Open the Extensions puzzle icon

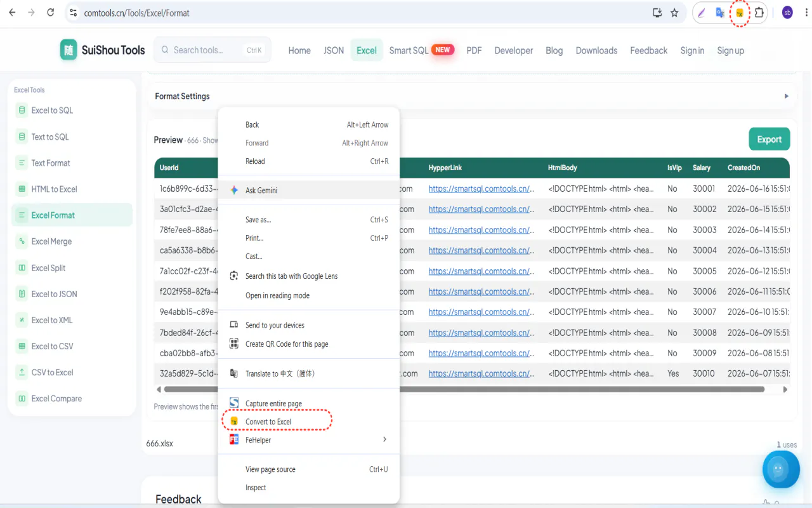click(759, 13)
